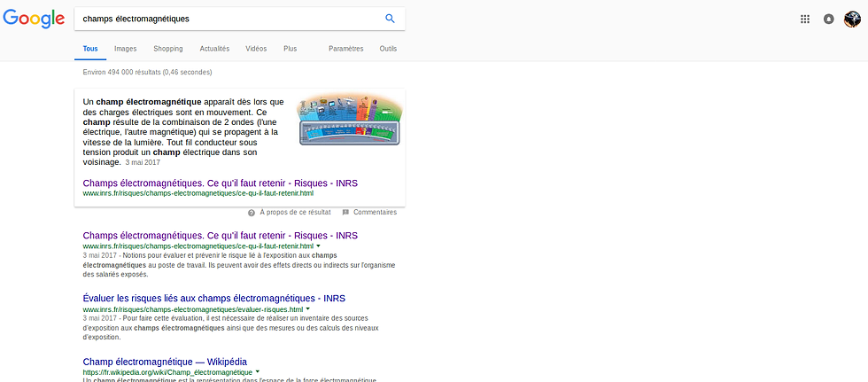The image size is (868, 382).
Task: Click in the search box text field
Action: (x=229, y=19)
